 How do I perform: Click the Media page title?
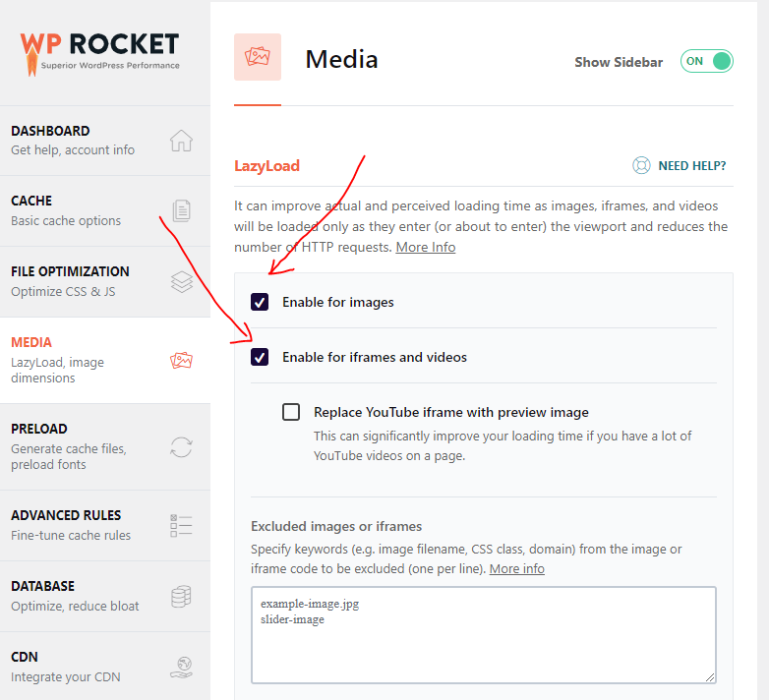tap(342, 59)
